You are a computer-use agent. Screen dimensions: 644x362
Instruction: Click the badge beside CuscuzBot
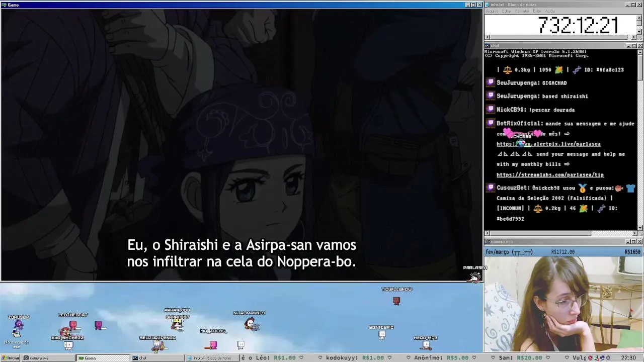point(491,188)
